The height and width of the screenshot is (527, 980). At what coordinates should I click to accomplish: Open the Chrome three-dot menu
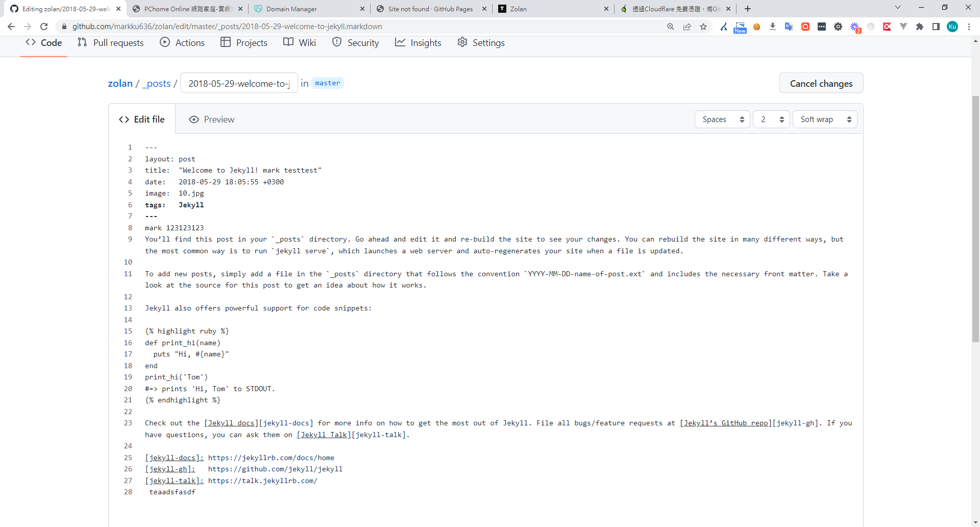click(x=969, y=27)
